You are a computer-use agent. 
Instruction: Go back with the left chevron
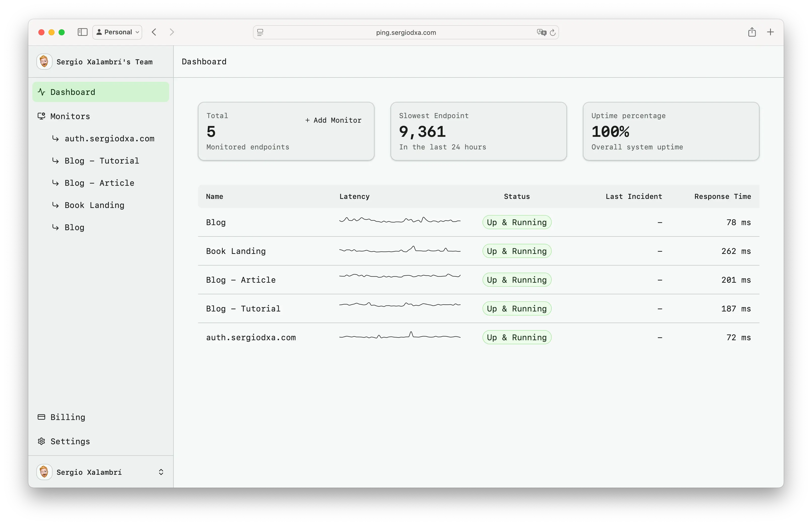click(154, 32)
